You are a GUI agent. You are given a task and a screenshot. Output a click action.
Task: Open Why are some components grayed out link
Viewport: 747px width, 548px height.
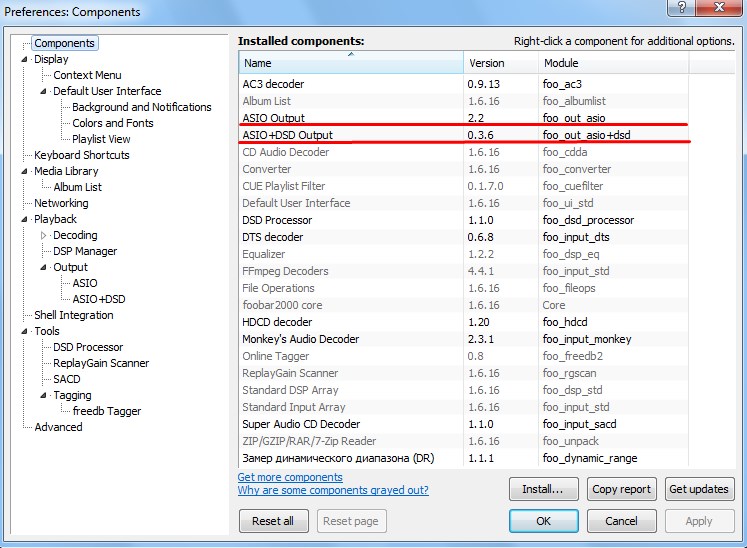pos(333,490)
